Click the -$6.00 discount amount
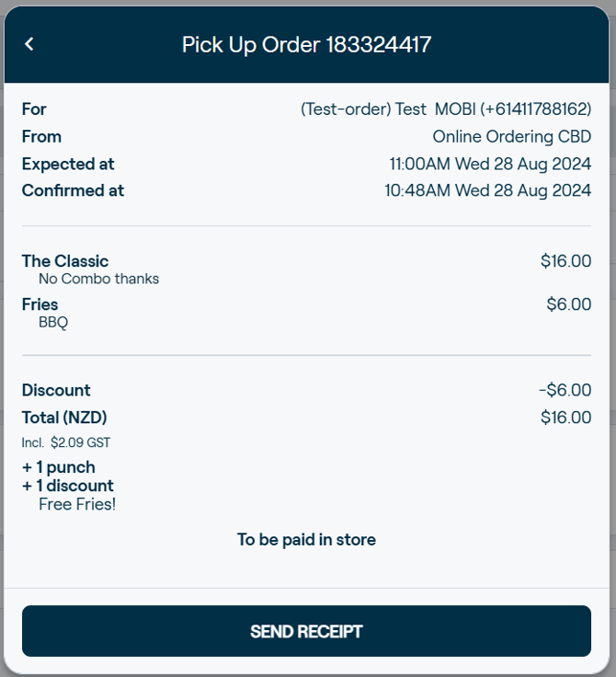616x677 pixels. point(565,390)
